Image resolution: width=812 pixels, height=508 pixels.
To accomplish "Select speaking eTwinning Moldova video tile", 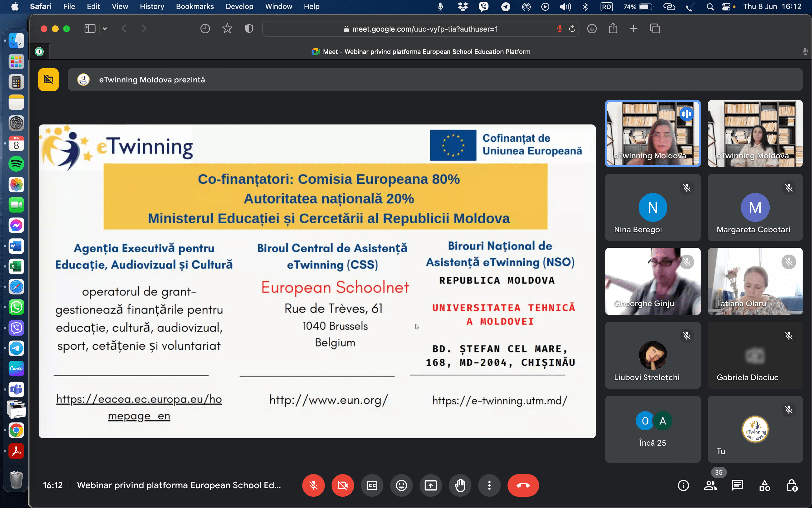I will click(x=653, y=133).
